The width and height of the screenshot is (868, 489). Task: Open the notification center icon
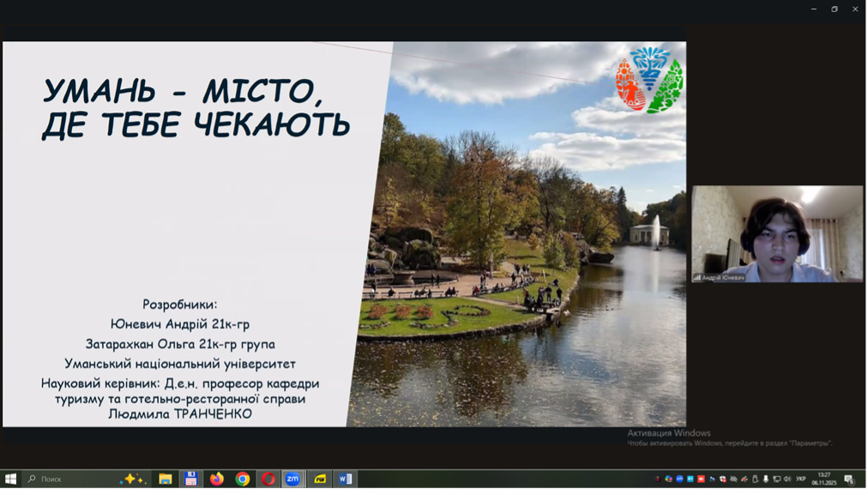[849, 479]
